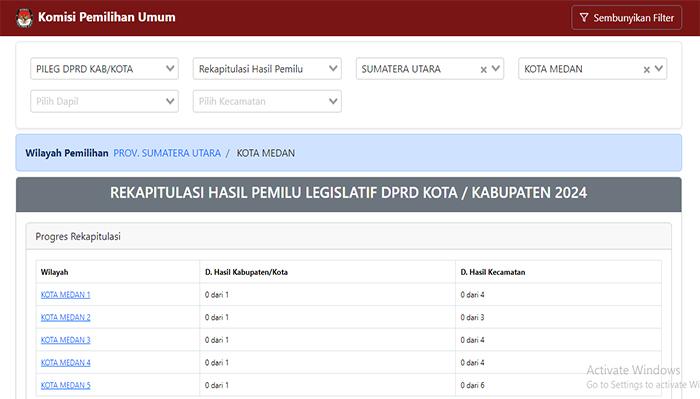Open the KOTA MEDAN 3 link

pyautogui.click(x=66, y=340)
